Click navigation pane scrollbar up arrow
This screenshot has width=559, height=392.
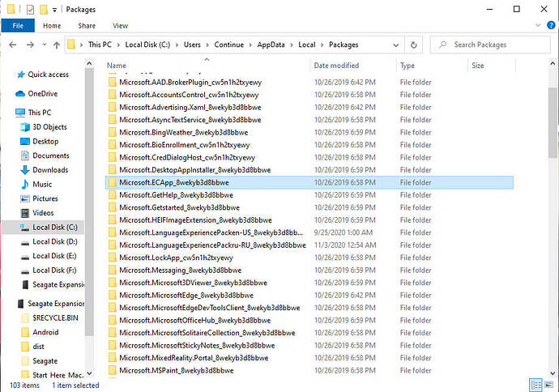(x=89, y=64)
